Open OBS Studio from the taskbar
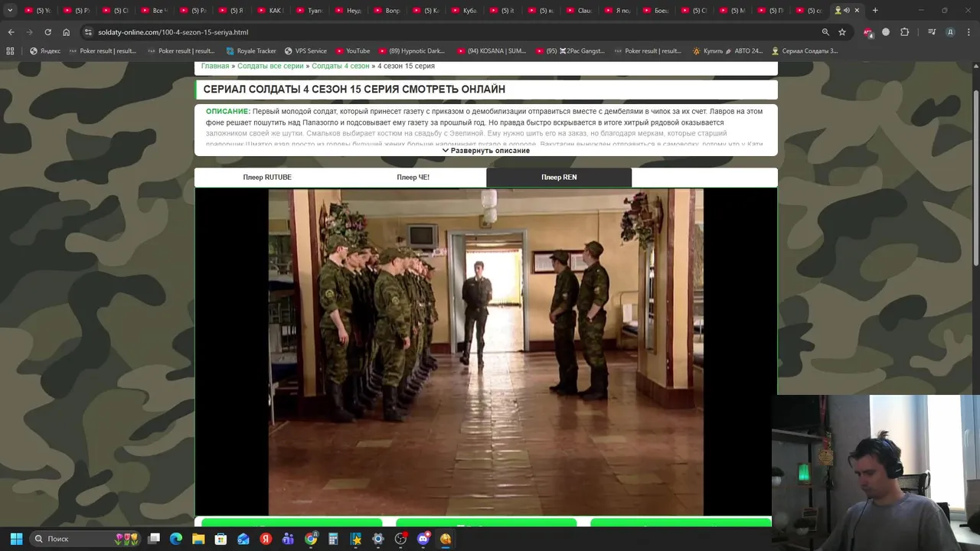 pos(400,539)
